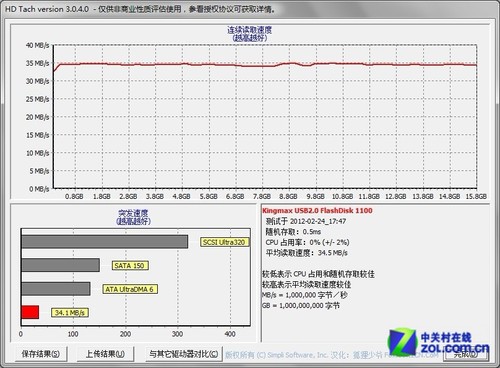
Task: Click the SCSI Ultra320 gray bar
Action: (x=105, y=242)
